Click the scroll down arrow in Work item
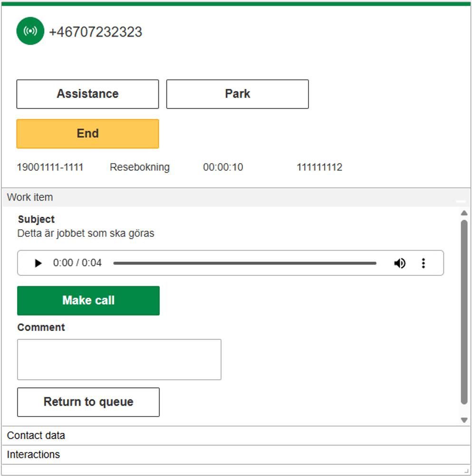Image resolution: width=472 pixels, height=476 pixels. (464, 420)
